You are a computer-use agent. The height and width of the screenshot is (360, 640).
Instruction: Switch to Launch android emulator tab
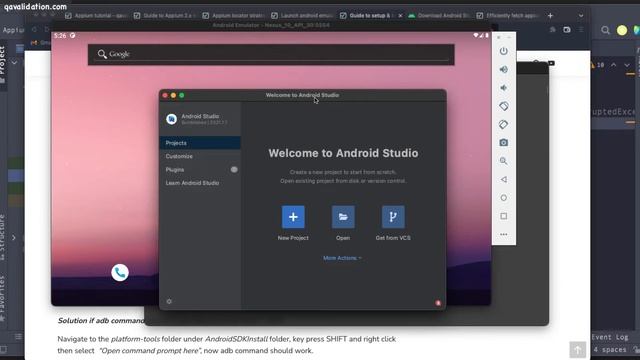302,16
